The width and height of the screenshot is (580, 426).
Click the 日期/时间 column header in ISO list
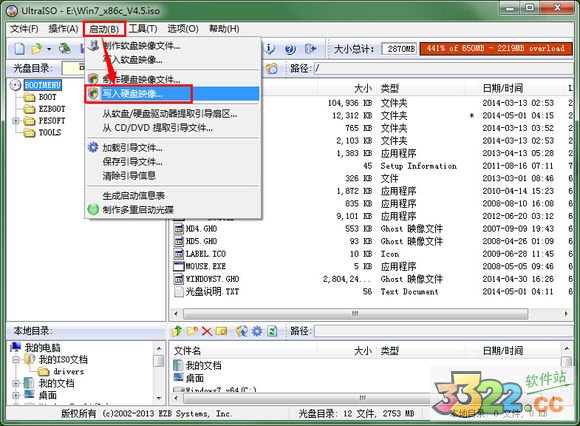pos(502,88)
